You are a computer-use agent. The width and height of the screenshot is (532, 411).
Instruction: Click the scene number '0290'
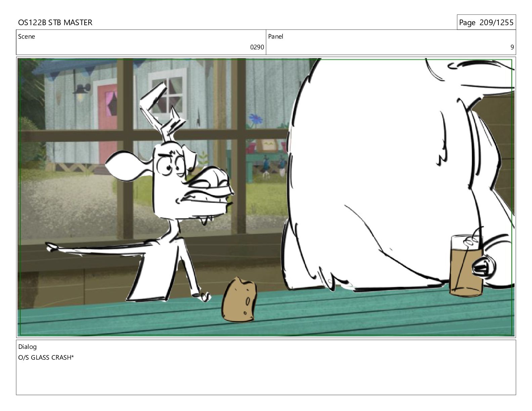tap(257, 47)
